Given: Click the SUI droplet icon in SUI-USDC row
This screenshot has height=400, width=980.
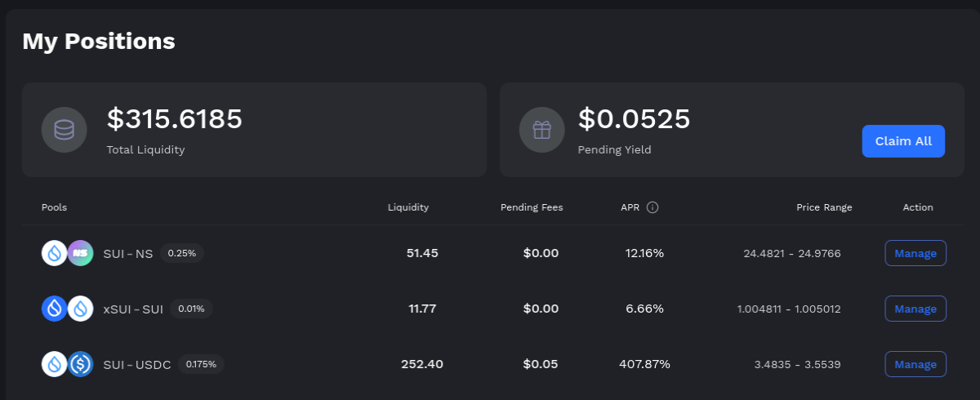Looking at the screenshot, I should [x=55, y=364].
